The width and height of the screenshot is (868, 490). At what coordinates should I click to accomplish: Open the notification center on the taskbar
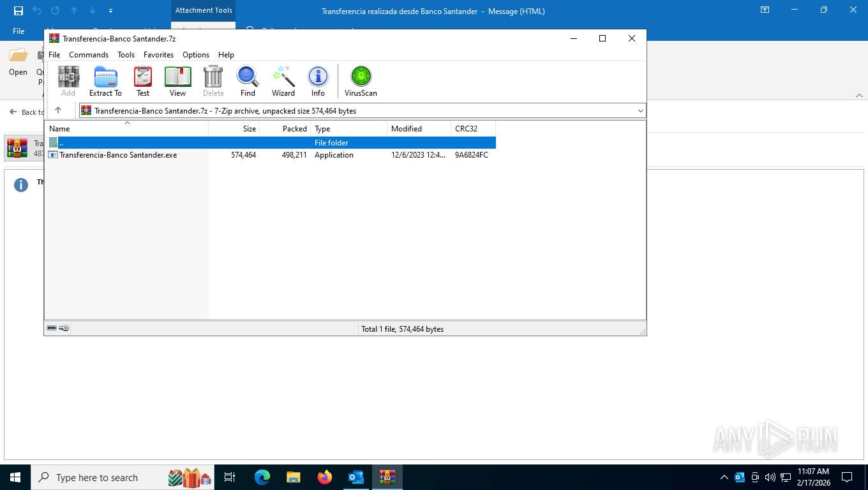pyautogui.click(x=847, y=477)
